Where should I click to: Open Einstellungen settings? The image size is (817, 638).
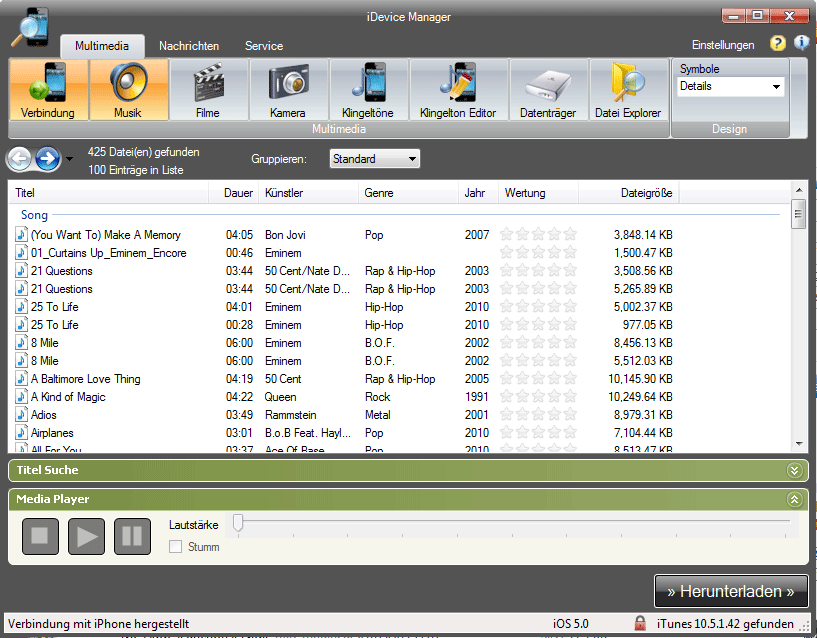tap(723, 45)
